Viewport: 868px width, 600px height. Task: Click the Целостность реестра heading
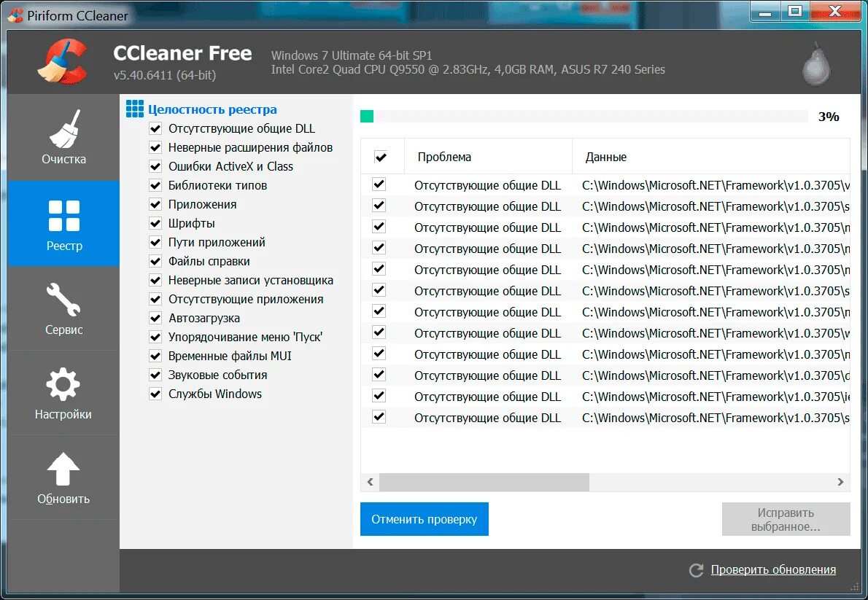point(212,109)
